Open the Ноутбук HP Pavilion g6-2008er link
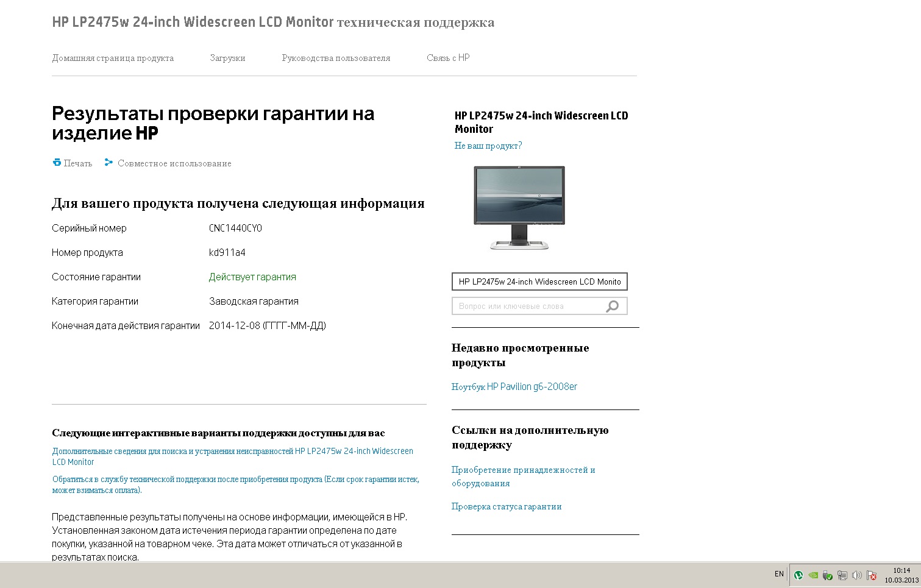921x588 pixels. tap(514, 386)
